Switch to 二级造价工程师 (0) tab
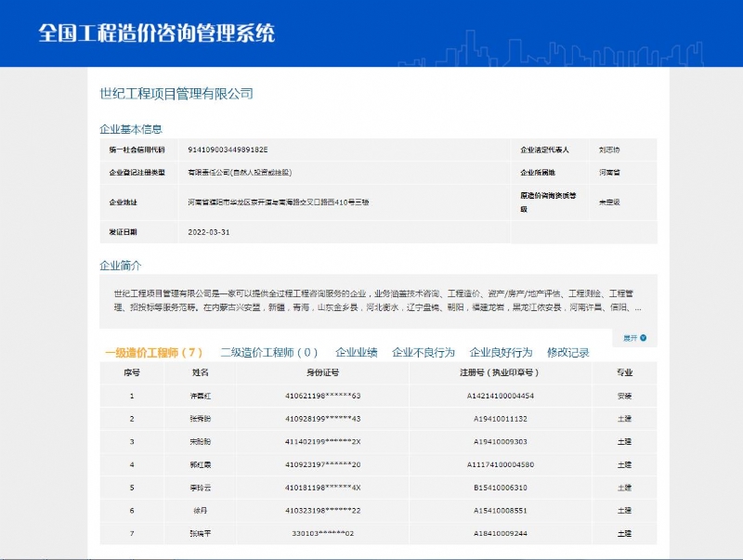Screen dimensions: 743x560 tap(269, 353)
